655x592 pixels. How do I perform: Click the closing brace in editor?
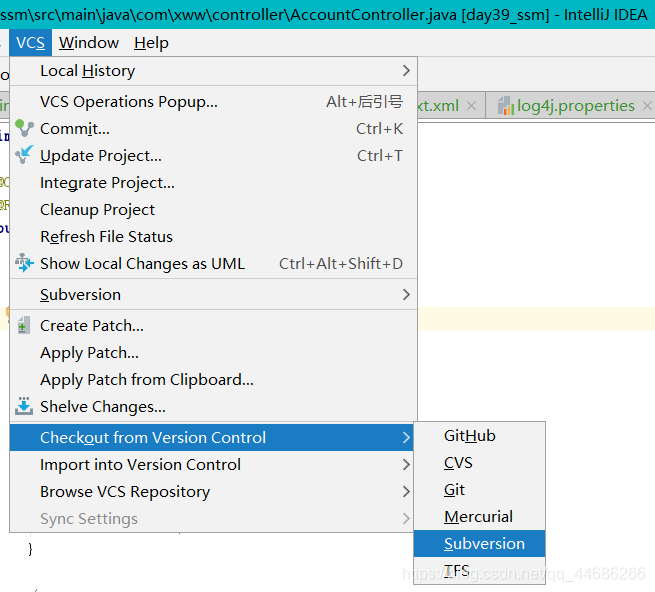click(30, 549)
